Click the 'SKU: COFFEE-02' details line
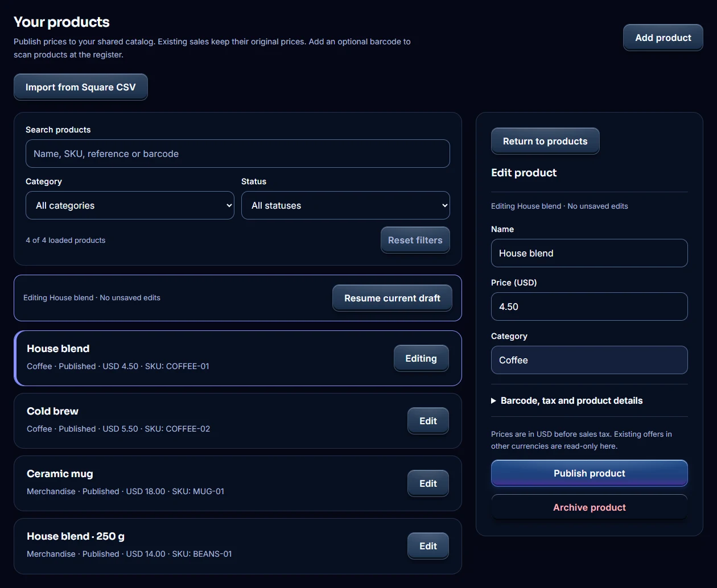 [118, 429]
